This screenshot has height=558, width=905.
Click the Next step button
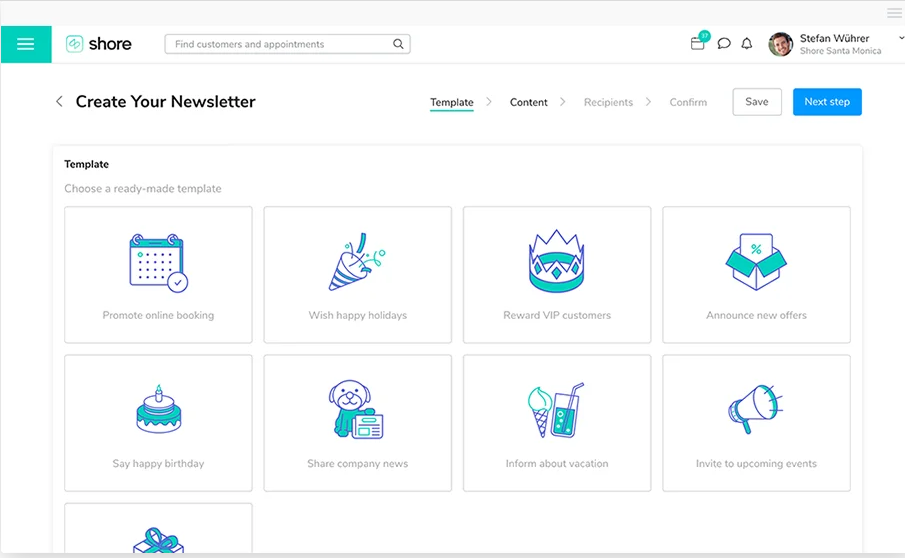(x=827, y=102)
